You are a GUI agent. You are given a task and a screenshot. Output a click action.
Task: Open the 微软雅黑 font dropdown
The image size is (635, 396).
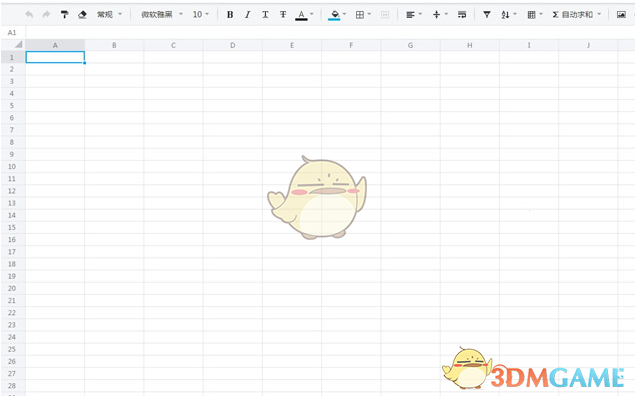pyautogui.click(x=162, y=15)
